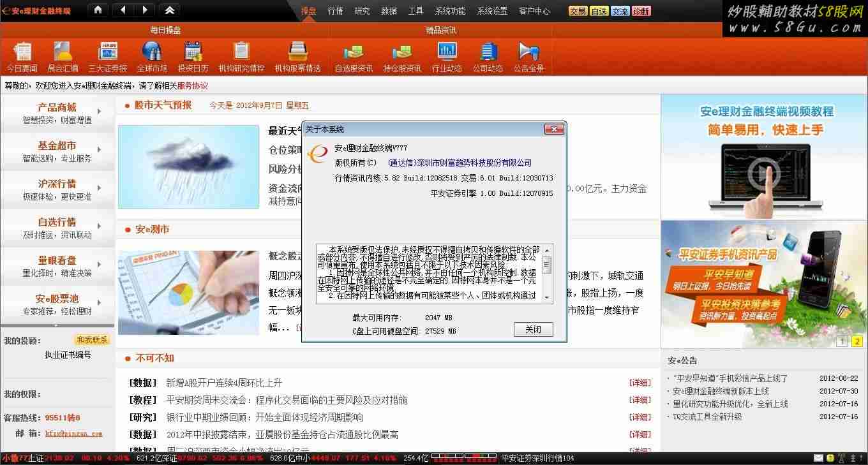Open the 系统设置 menu

[x=493, y=11]
